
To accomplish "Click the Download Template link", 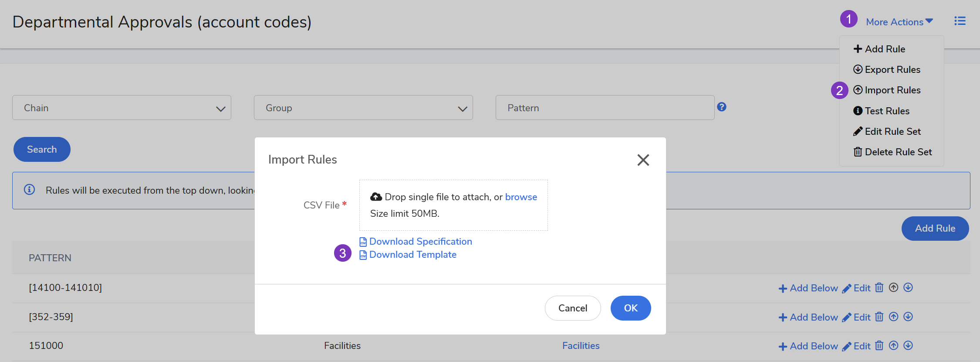I will point(412,255).
